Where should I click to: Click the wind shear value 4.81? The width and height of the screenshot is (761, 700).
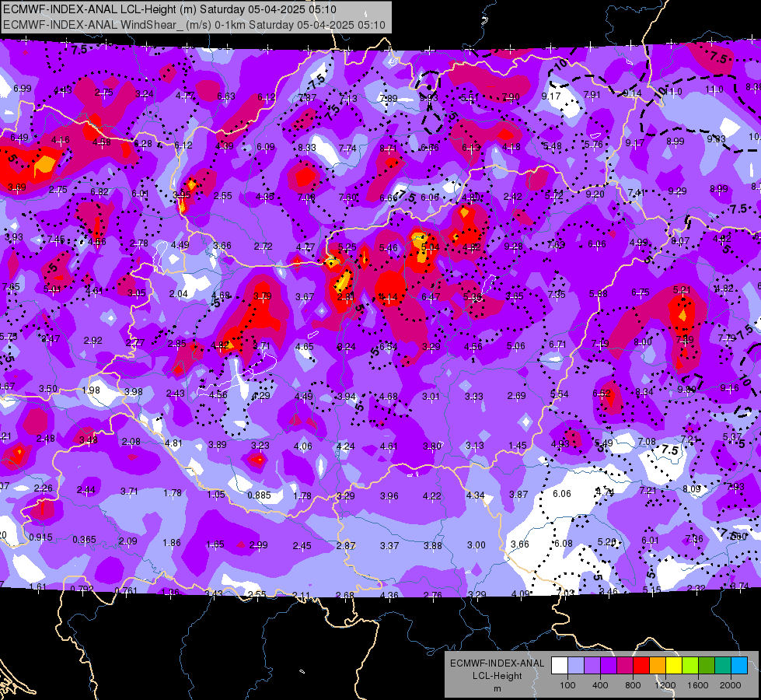[173, 443]
